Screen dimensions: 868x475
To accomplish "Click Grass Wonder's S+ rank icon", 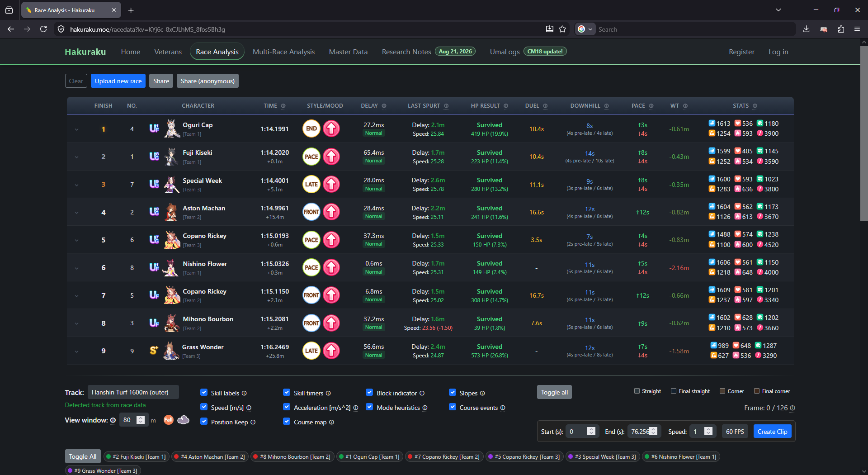I will (154, 350).
